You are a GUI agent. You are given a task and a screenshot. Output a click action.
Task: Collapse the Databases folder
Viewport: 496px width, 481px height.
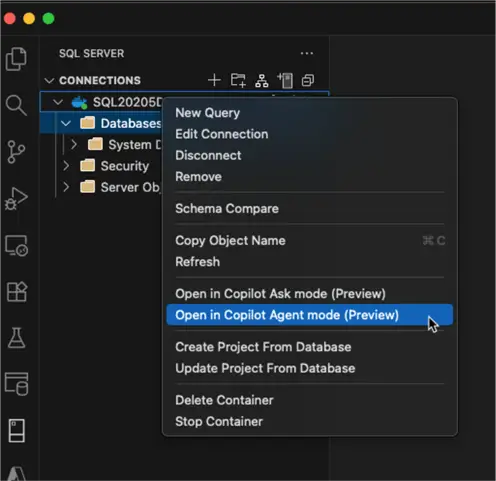(66, 123)
